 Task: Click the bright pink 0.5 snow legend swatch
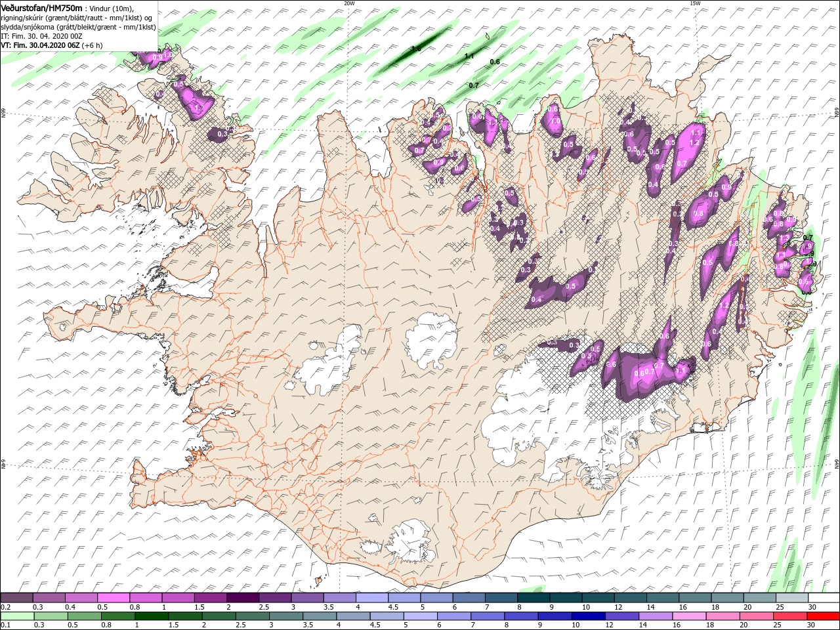(114, 598)
